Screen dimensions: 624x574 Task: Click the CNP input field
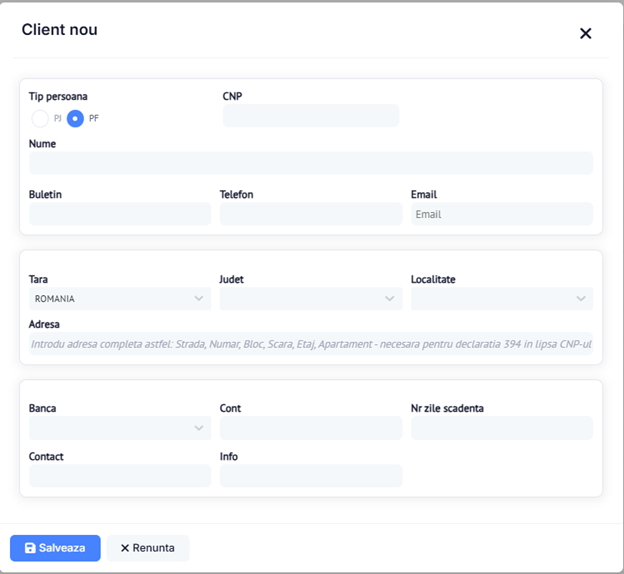pyautogui.click(x=310, y=116)
